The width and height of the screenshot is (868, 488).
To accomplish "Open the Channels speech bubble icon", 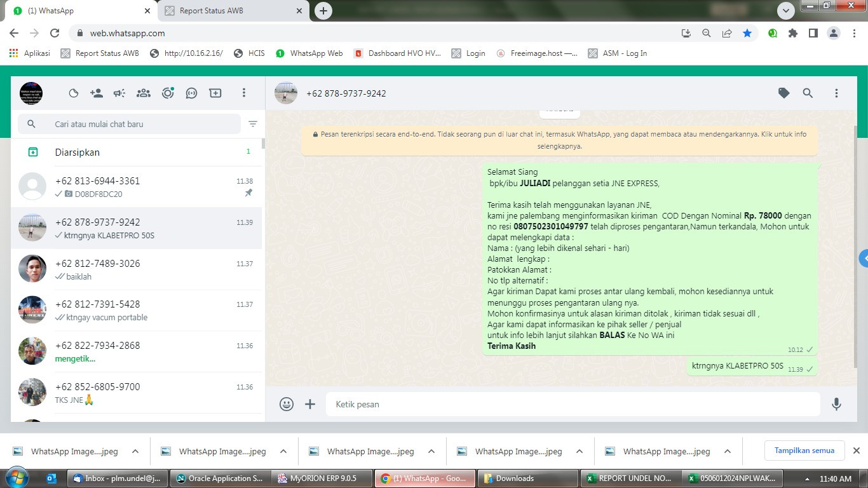I will tap(191, 93).
